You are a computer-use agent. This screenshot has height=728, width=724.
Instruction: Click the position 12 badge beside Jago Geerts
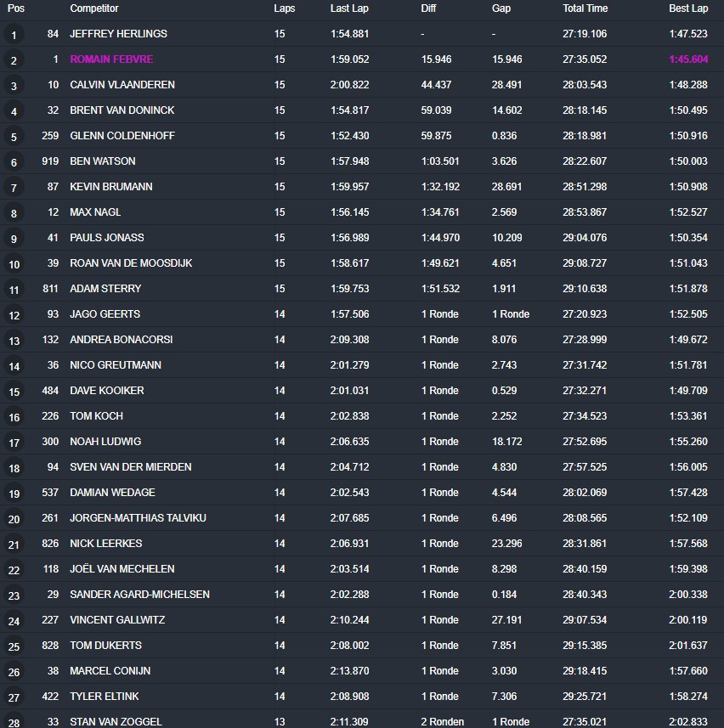(14, 315)
